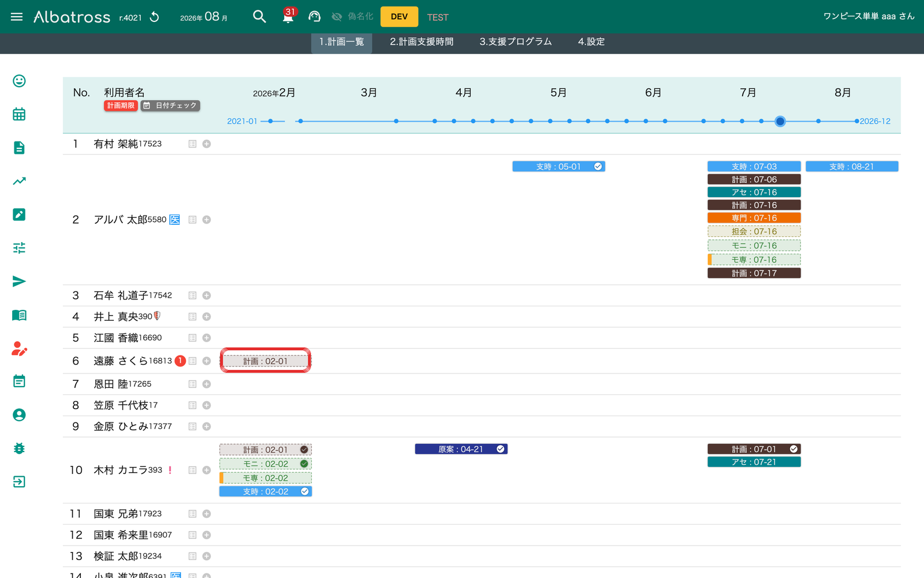Click ワンピース単単 aaa さん user name

pos(869,16)
